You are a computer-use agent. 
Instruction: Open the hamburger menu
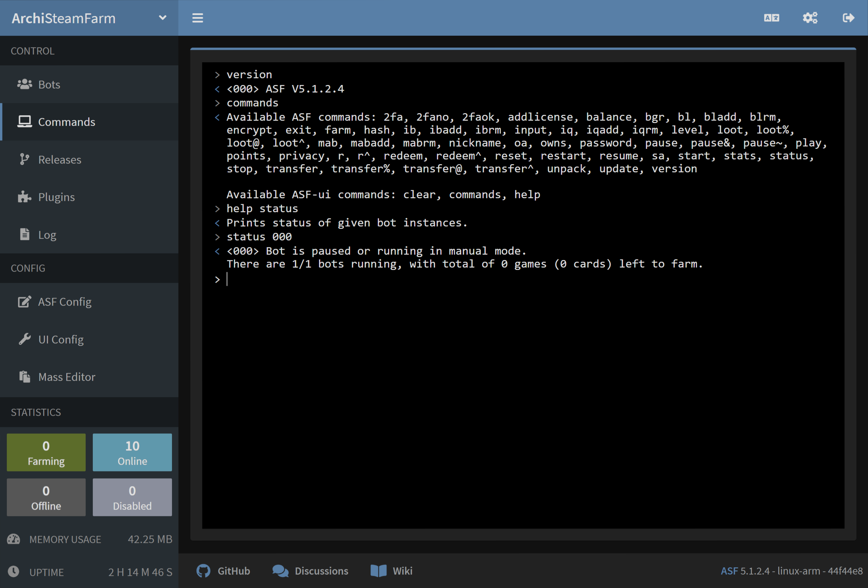point(197,18)
